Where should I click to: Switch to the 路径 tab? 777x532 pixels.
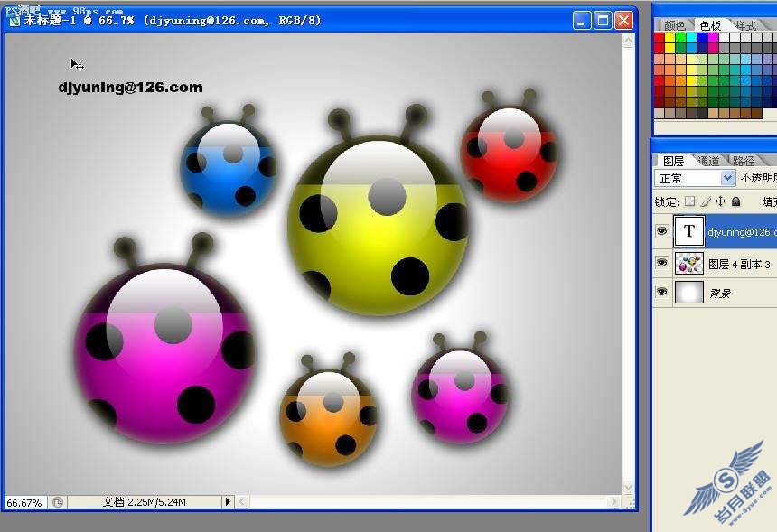tap(744, 161)
